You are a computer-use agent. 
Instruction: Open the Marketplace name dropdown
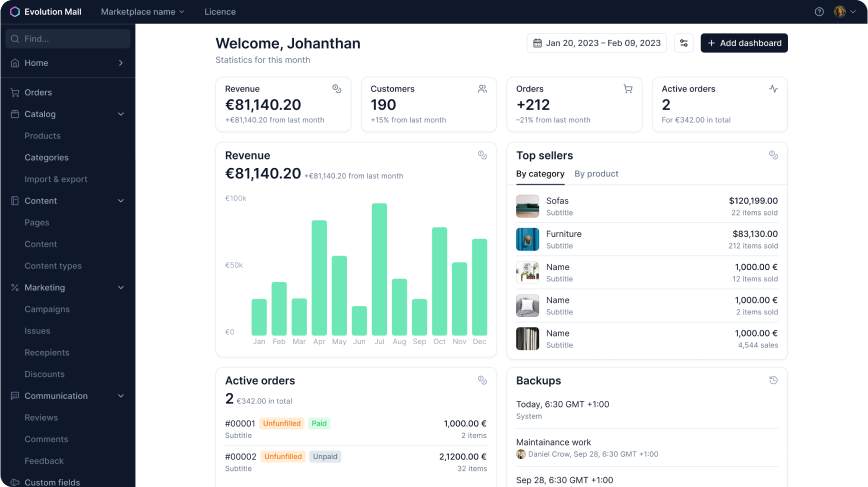142,12
